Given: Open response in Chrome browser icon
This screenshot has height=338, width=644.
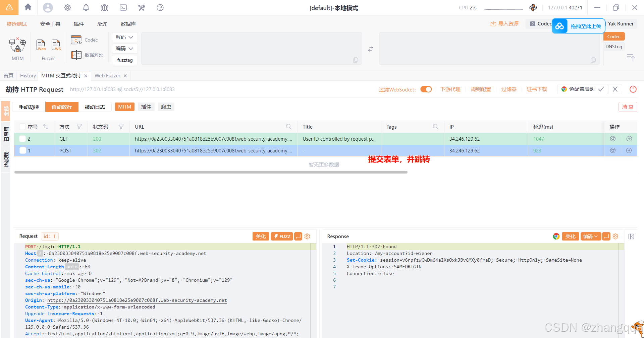Looking at the screenshot, I should [x=556, y=236].
